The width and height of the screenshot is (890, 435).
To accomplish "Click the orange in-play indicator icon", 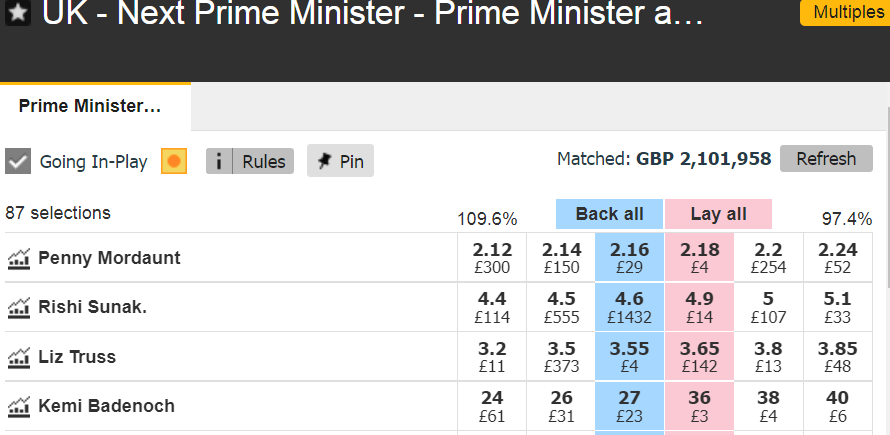I will click(x=174, y=162).
